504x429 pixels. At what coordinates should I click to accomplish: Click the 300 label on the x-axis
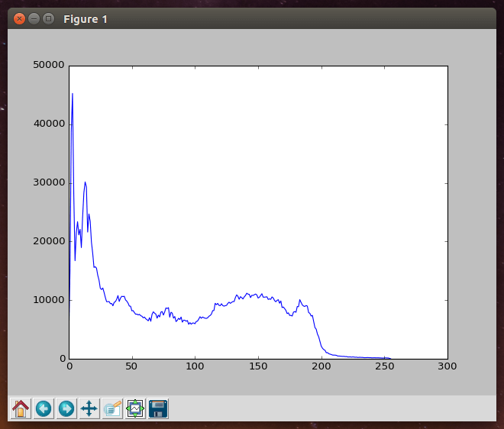[447, 366]
